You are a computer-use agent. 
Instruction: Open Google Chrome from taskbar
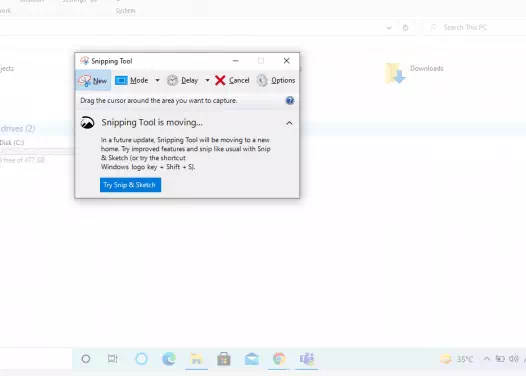(x=279, y=359)
